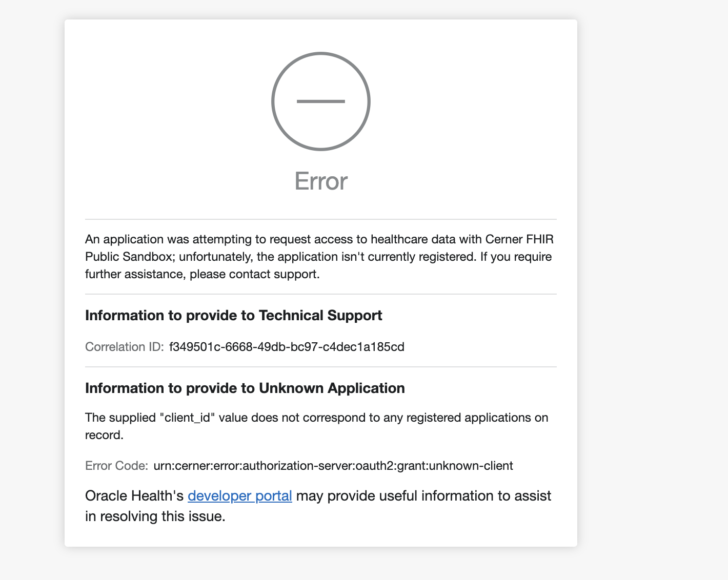Open the developer portal link
This screenshot has height=580, width=728.
239,496
